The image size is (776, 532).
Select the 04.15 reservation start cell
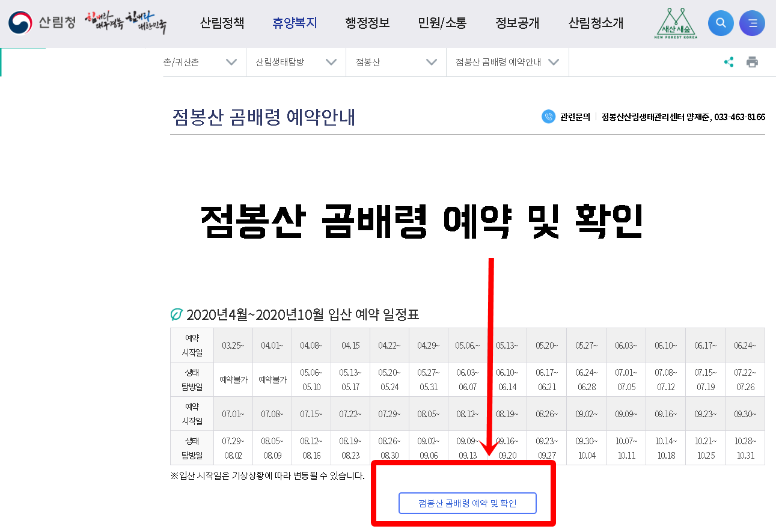(x=350, y=345)
